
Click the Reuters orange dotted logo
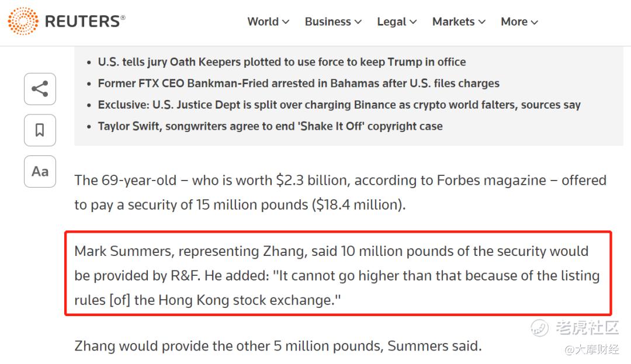(23, 21)
